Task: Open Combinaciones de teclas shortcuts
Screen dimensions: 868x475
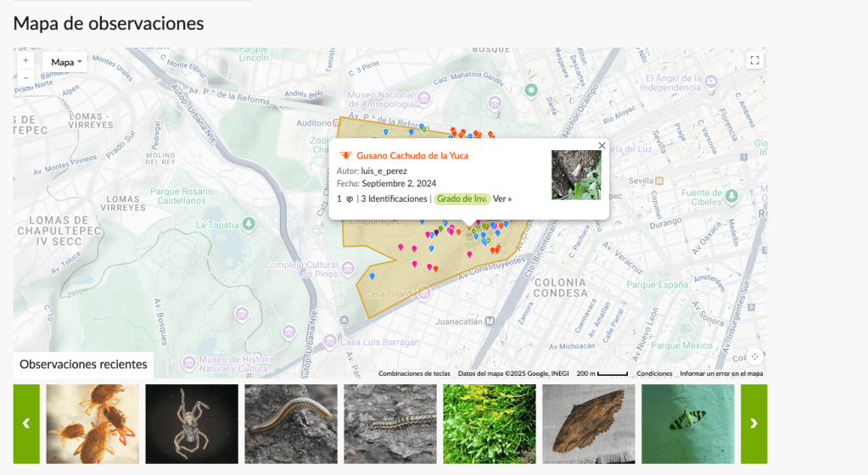Action: pyautogui.click(x=414, y=373)
